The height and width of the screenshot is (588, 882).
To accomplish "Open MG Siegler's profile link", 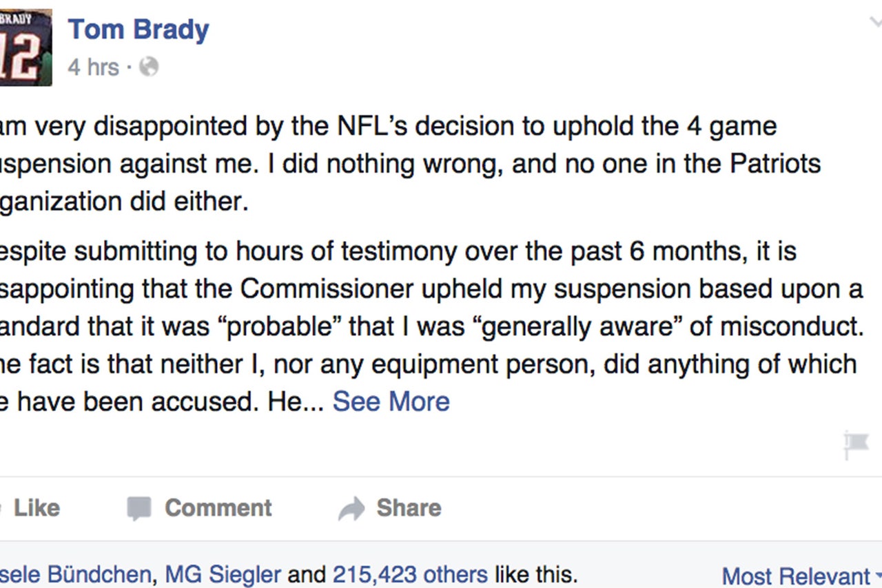I will pos(223,574).
